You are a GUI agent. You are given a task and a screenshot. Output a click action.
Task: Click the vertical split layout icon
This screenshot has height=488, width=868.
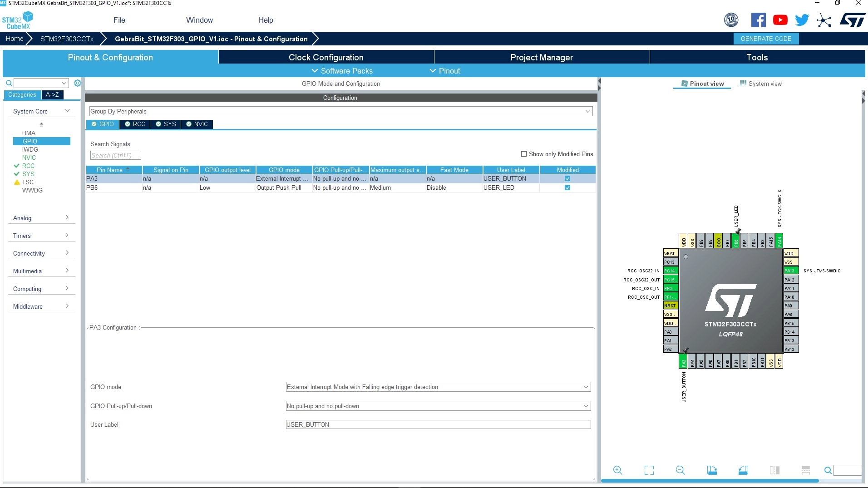click(x=774, y=470)
